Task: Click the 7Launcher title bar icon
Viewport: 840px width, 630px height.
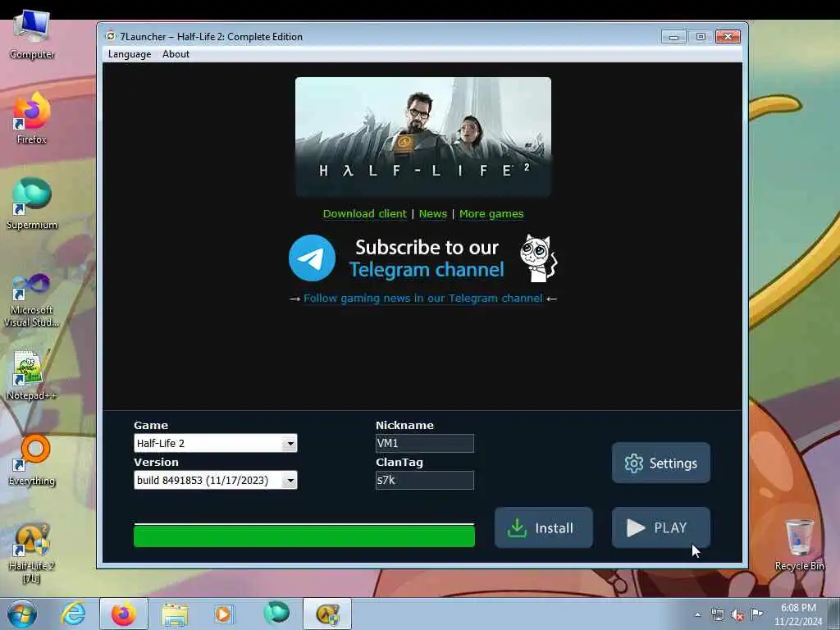Action: pos(111,36)
